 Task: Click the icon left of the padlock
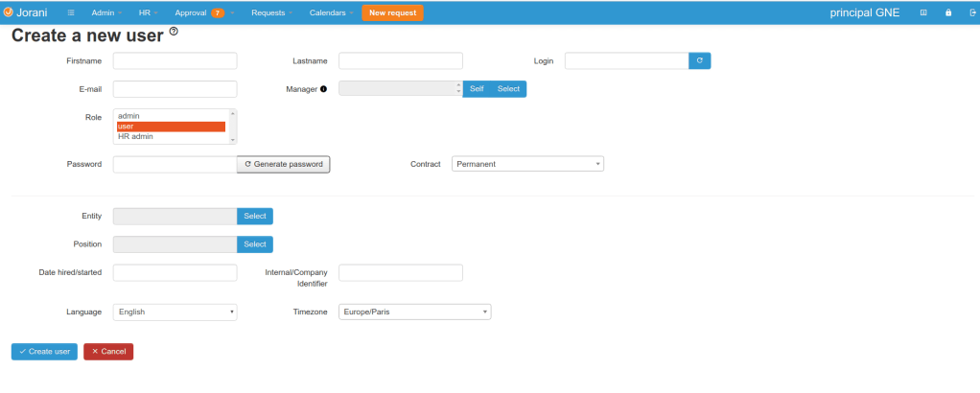tap(923, 13)
